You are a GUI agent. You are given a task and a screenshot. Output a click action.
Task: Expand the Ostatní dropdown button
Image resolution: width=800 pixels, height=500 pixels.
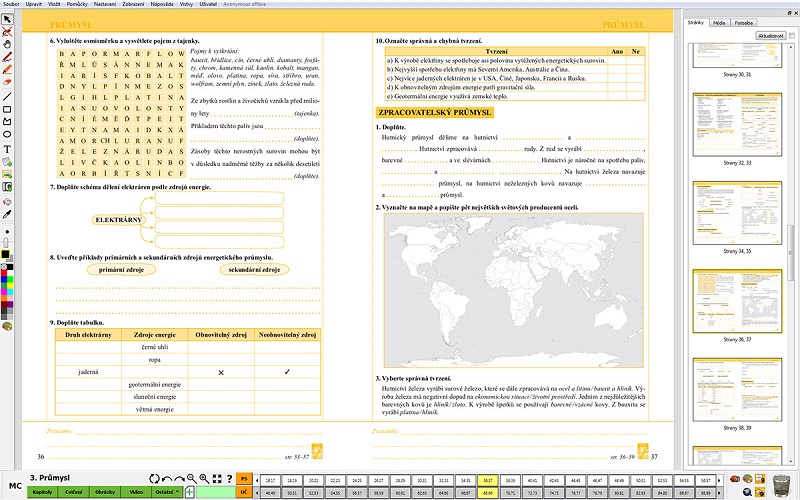167,492
